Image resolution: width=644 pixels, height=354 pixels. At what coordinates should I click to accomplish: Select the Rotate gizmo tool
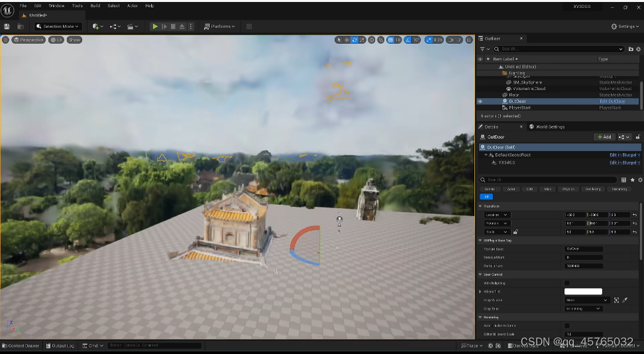(x=354, y=40)
